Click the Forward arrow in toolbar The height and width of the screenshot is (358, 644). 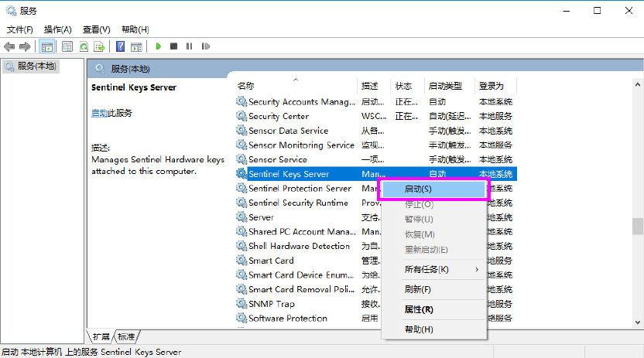pos(25,46)
